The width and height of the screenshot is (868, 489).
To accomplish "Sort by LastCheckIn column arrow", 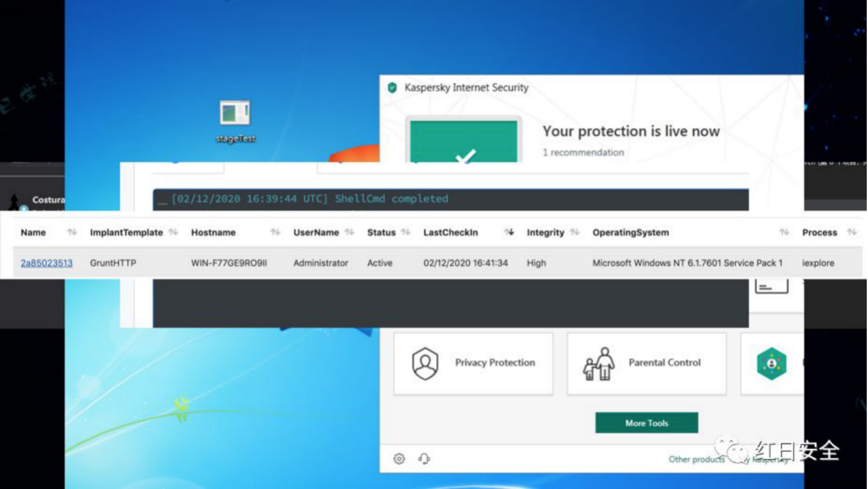I will pos(509,233).
